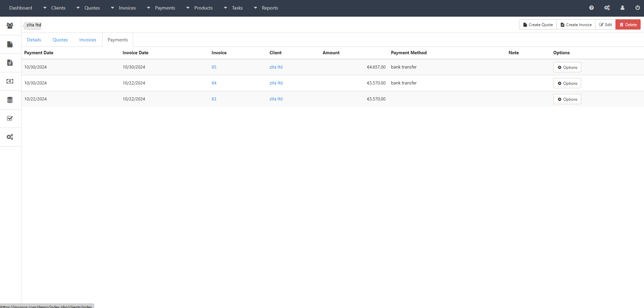Image resolution: width=644 pixels, height=308 pixels.
Task: Go to the Dashboard menu item
Action: (21, 8)
